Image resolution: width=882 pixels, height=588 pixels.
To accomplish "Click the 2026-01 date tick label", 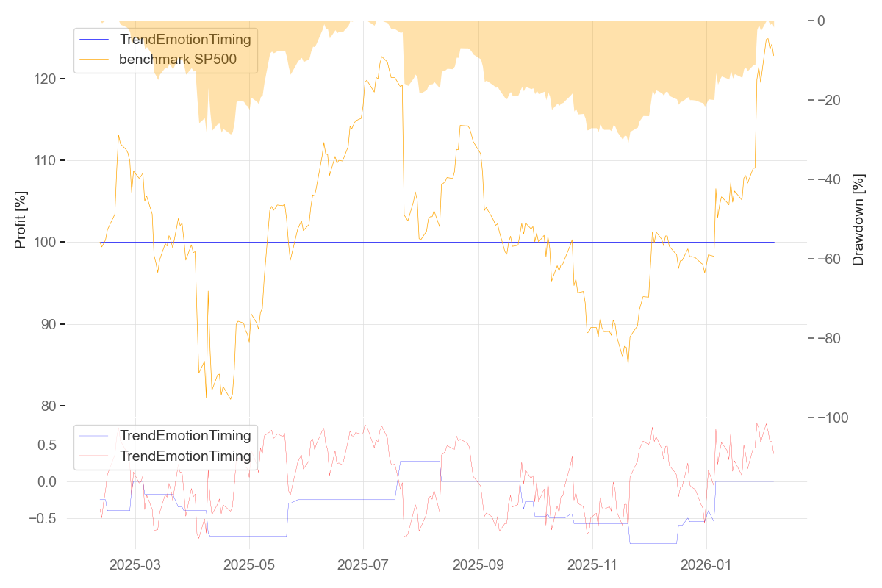I will (x=706, y=565).
